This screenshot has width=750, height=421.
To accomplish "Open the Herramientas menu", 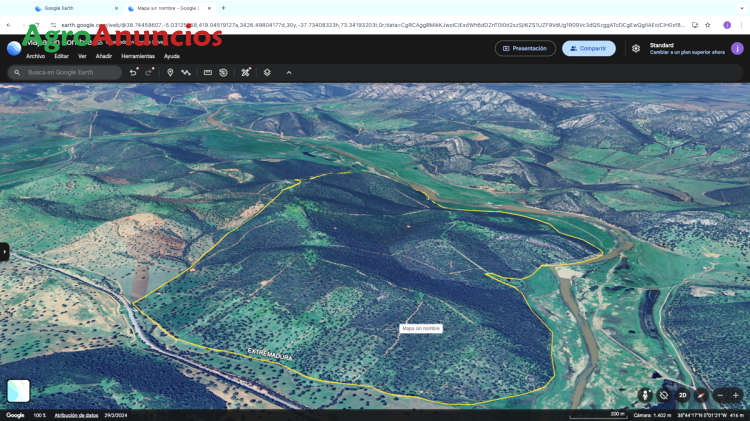I will (138, 56).
